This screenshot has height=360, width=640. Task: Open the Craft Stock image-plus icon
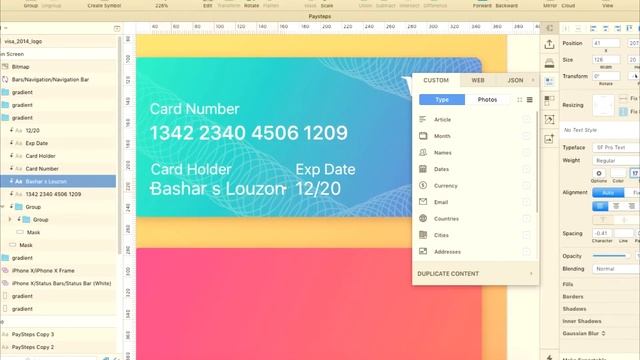pos(549,139)
